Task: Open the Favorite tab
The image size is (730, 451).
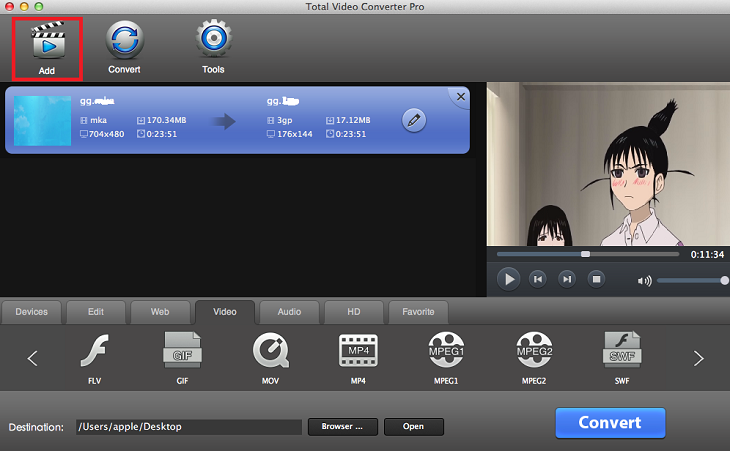Action: (x=418, y=312)
